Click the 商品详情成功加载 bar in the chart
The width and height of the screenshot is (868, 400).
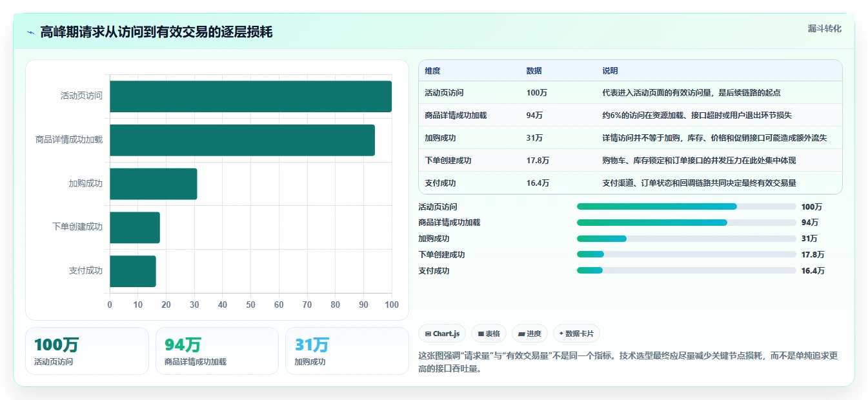click(242, 140)
